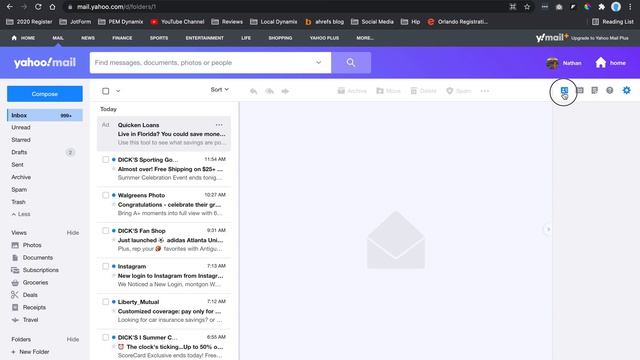This screenshot has width=640, height=360.
Task: Open the Sort dropdown
Action: tap(220, 89)
